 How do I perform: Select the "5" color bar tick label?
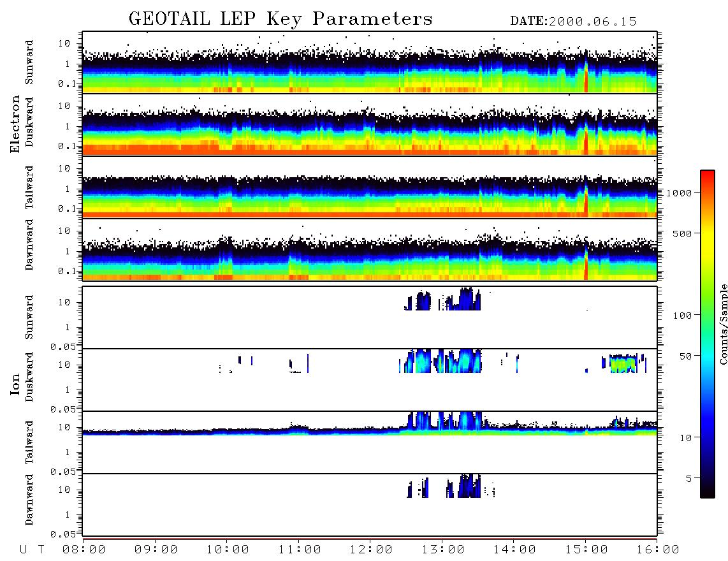pyautogui.click(x=689, y=479)
